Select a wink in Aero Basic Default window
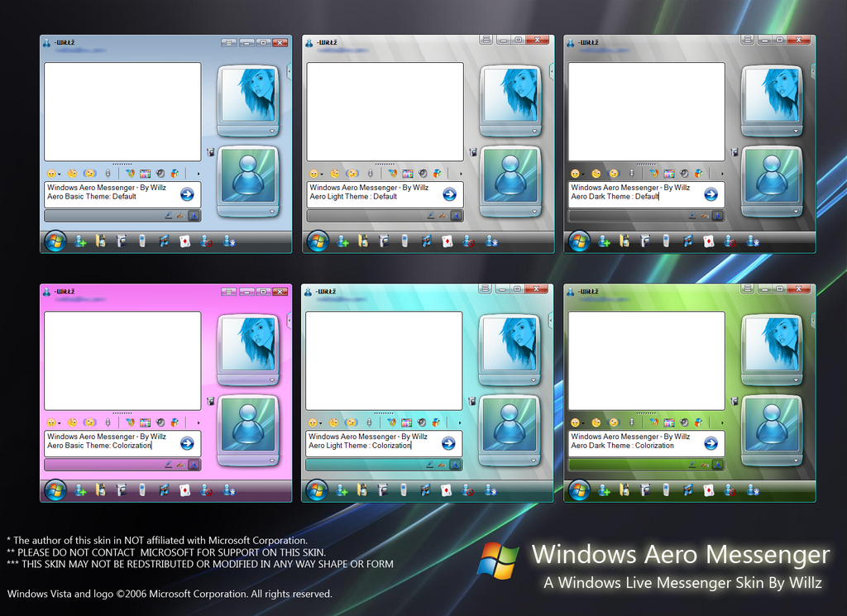This screenshot has width=847, height=616. [x=73, y=174]
